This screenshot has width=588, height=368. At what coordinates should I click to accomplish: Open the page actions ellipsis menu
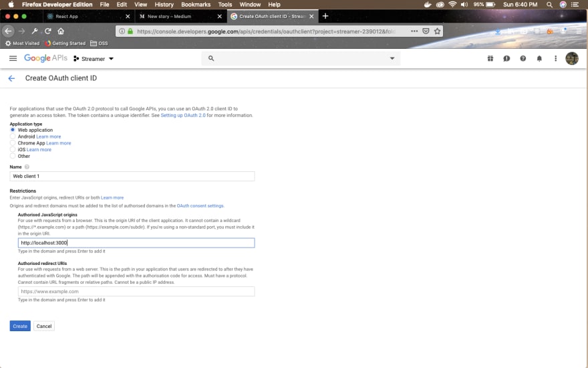click(x=414, y=31)
